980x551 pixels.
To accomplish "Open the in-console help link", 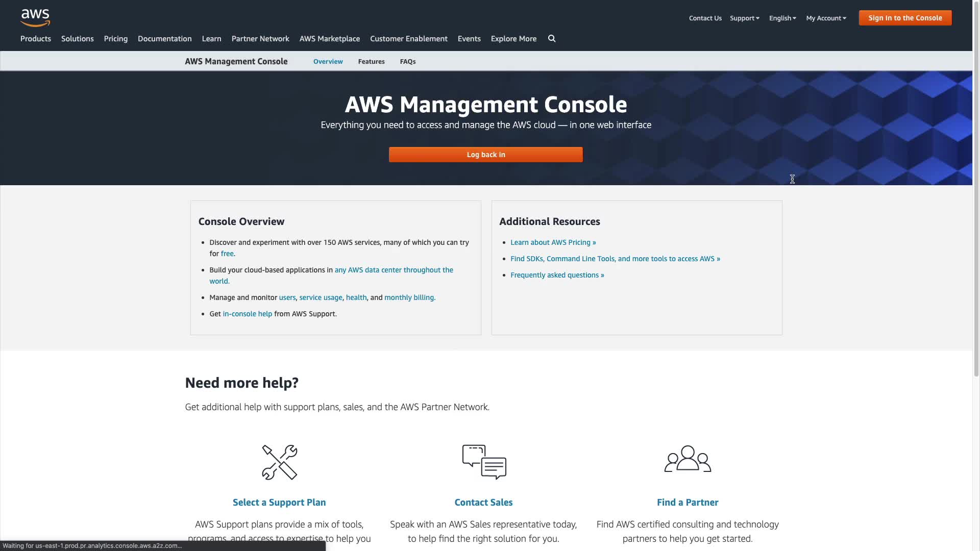I will pos(247,314).
